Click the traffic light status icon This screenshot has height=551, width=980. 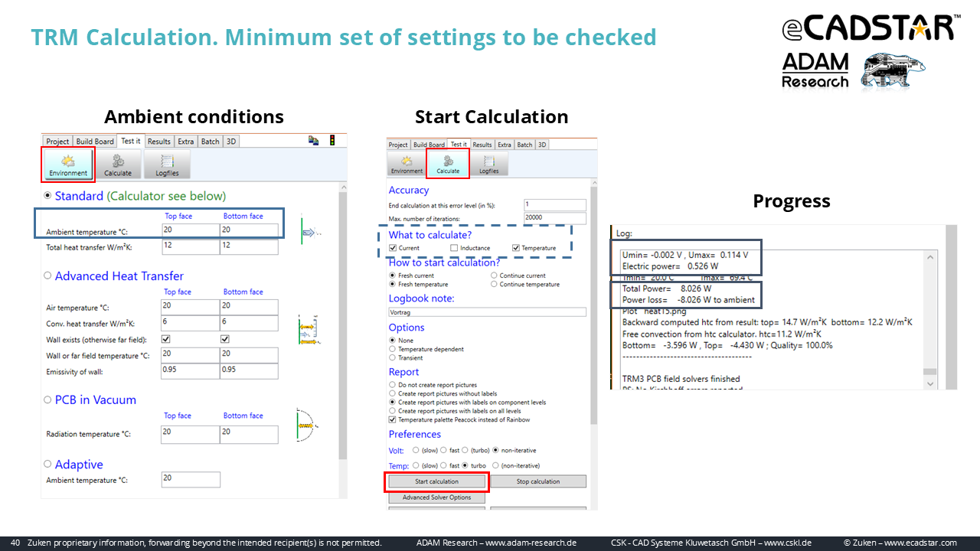click(332, 140)
